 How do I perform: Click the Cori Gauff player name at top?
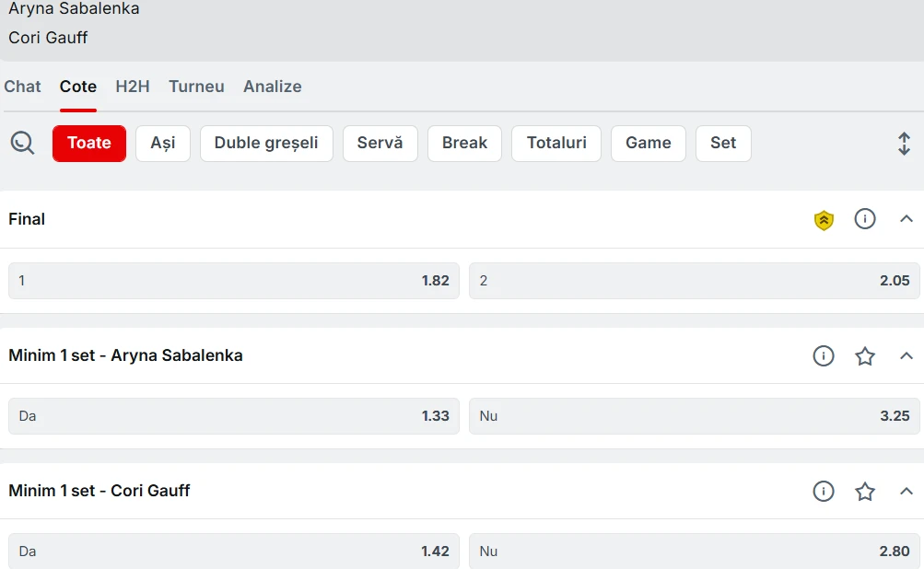pyautogui.click(x=48, y=38)
